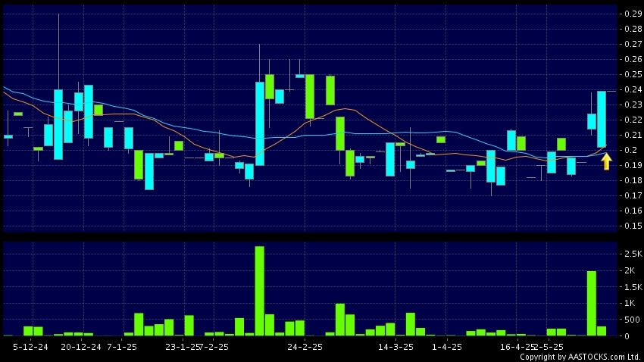This screenshot has width=644, height=362.
Task: Click the 0.28 price axis label
Action: point(633,29)
